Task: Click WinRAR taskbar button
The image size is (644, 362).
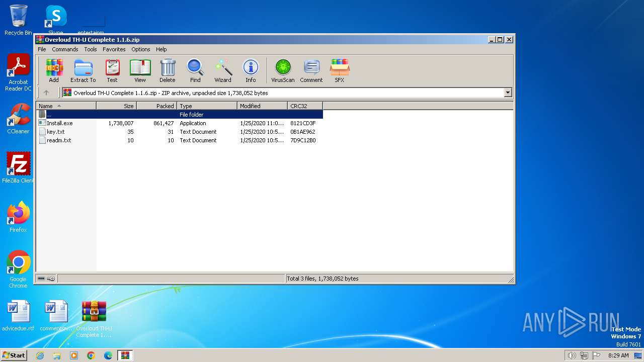Action: pos(125,355)
